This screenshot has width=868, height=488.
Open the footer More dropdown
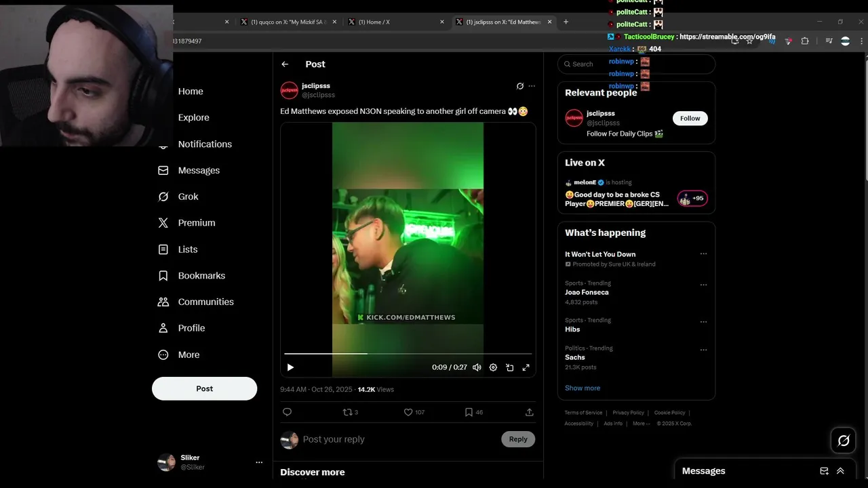click(640, 424)
